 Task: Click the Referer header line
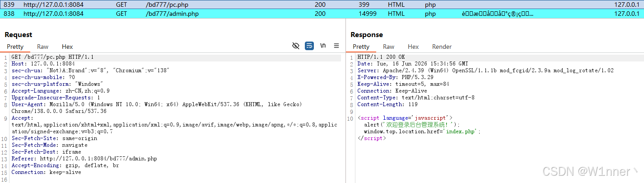pyautogui.click(x=84, y=159)
